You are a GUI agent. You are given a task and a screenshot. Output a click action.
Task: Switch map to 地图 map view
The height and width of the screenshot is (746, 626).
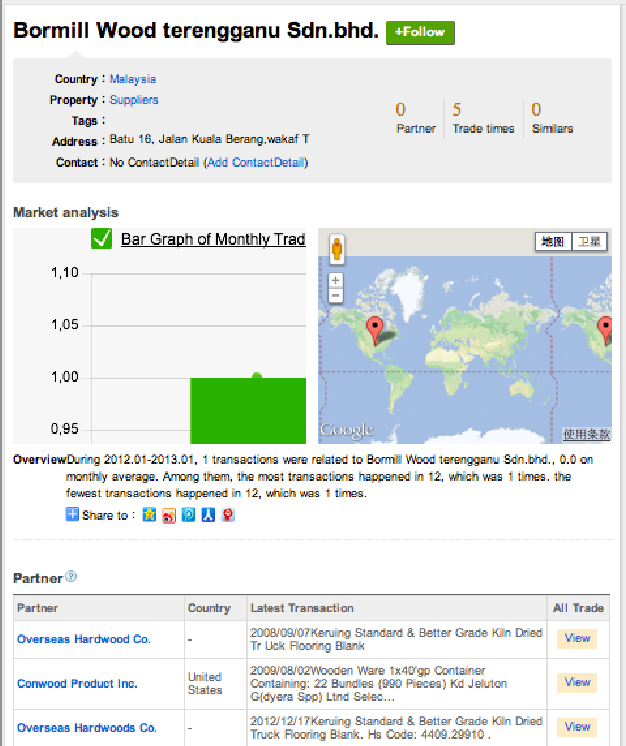553,242
